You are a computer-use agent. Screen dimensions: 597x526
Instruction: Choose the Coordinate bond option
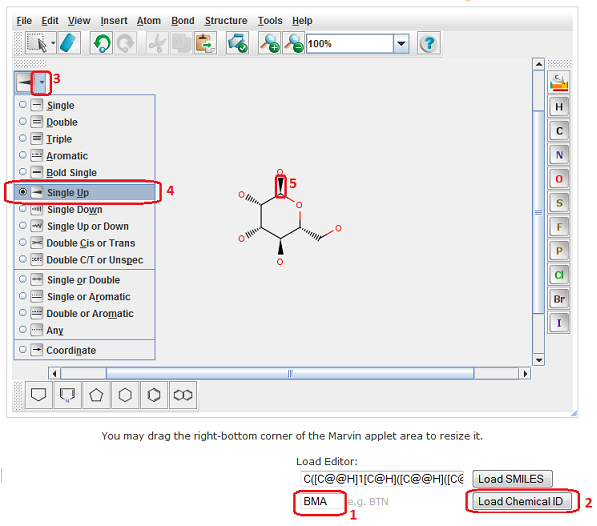(85, 350)
